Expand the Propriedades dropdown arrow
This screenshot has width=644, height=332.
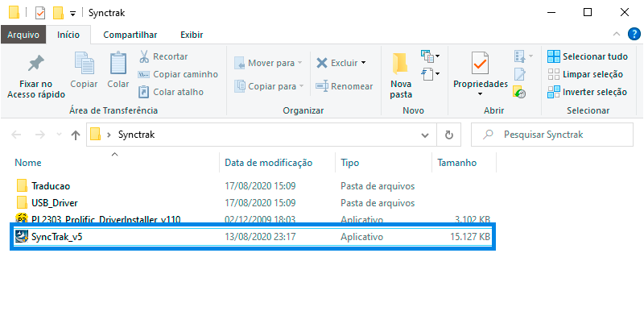tap(480, 94)
